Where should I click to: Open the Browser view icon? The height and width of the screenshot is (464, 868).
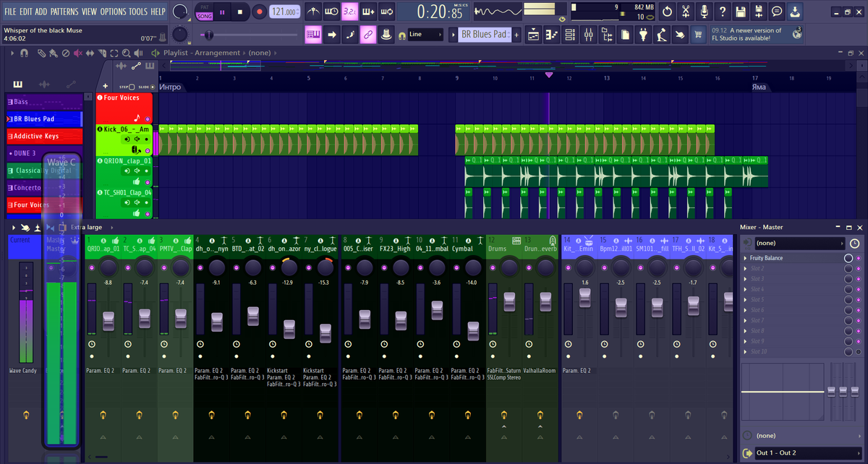[x=608, y=34]
